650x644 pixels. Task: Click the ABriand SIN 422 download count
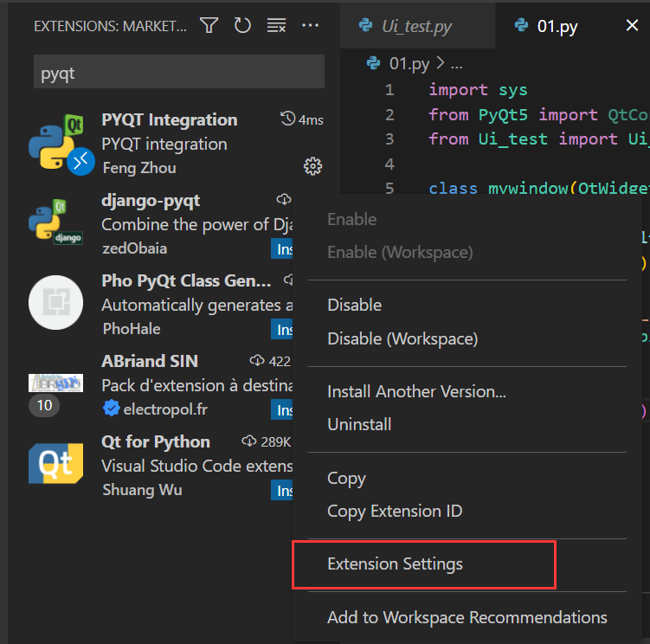[x=270, y=361]
